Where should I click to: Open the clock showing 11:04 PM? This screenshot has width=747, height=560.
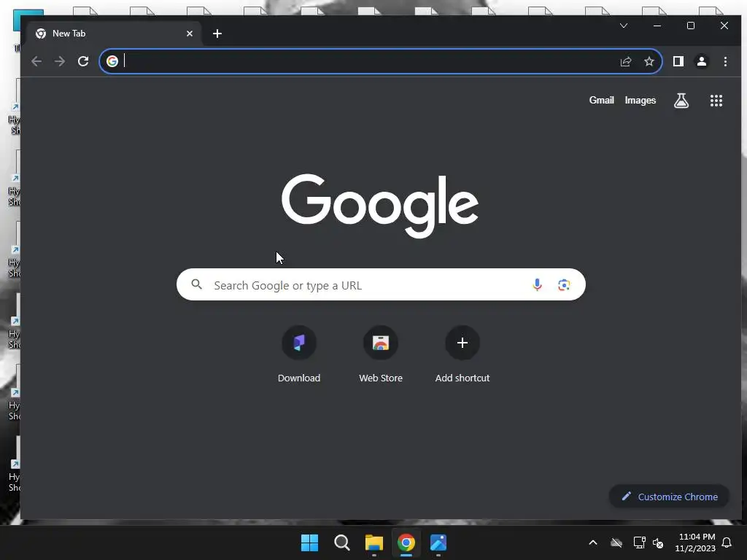tap(695, 542)
